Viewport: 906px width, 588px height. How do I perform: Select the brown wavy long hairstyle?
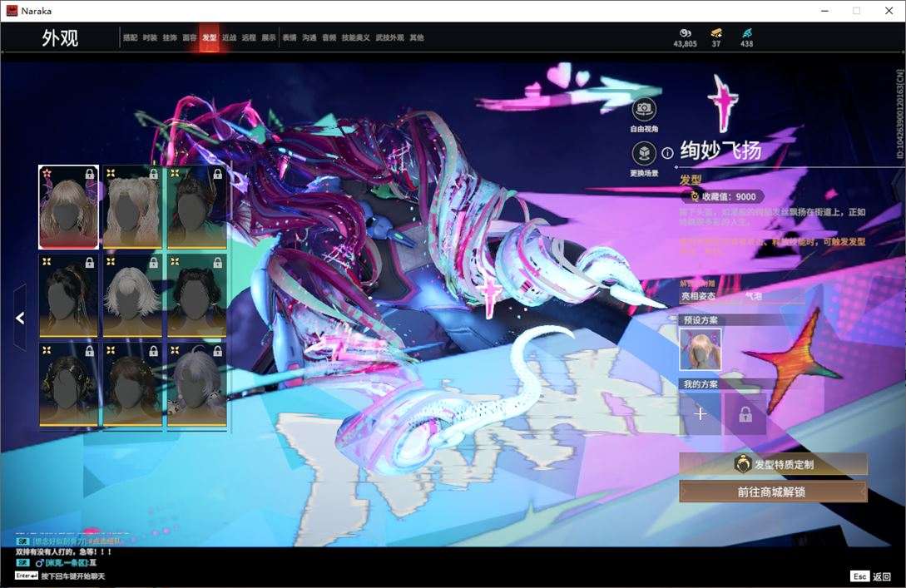pos(132,385)
